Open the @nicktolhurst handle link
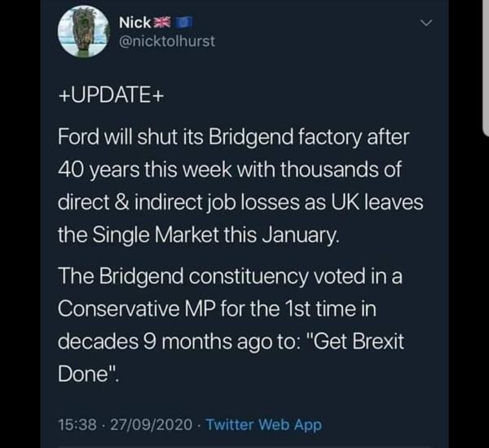Screen dimensions: 489x448 (x=167, y=41)
